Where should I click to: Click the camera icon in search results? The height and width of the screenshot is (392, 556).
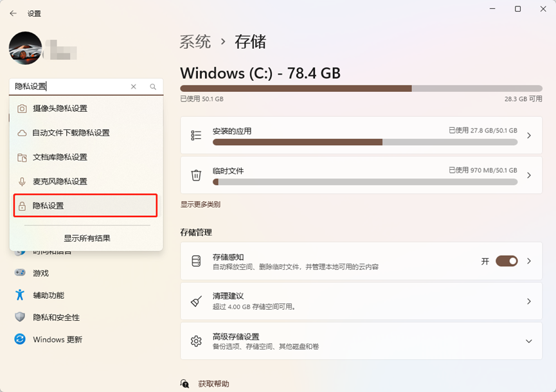pyautogui.click(x=22, y=109)
